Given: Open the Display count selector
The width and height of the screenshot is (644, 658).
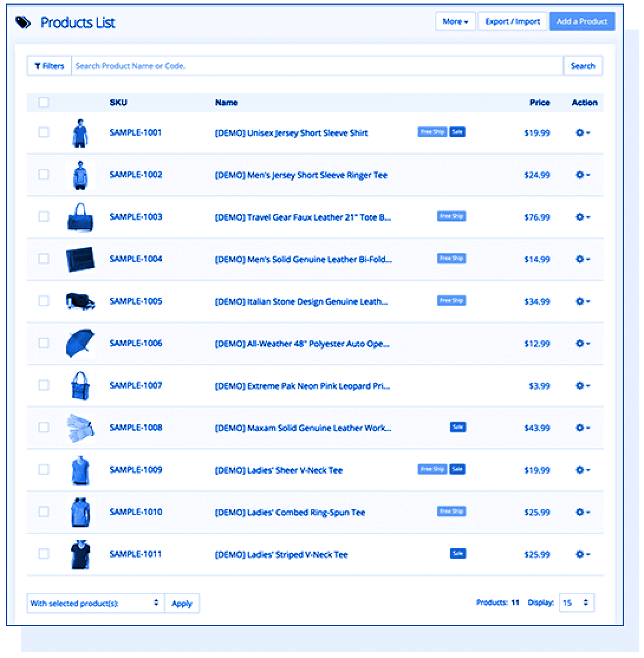Looking at the screenshot, I should (x=577, y=603).
